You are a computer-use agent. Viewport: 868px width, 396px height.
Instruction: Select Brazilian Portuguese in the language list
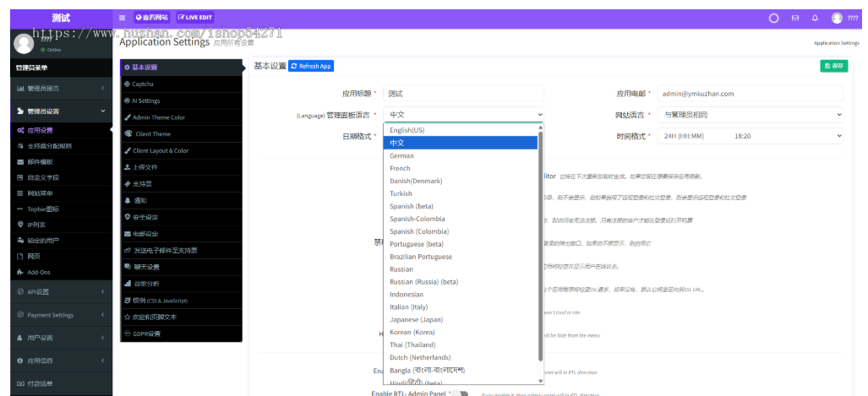tap(461, 257)
